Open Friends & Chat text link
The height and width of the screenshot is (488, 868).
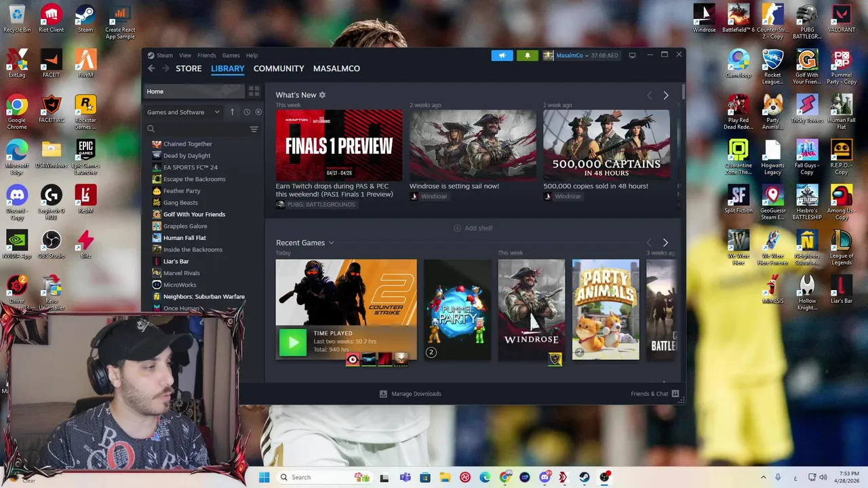650,394
